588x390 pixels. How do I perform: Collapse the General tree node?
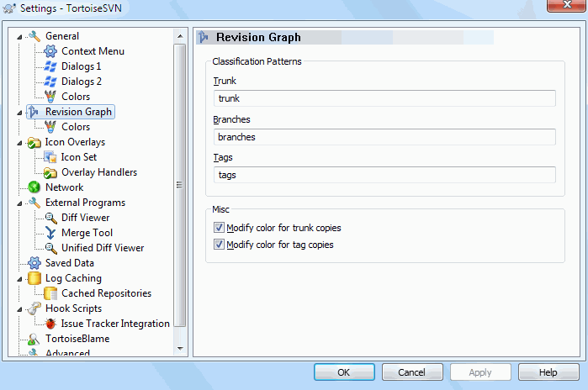point(19,37)
